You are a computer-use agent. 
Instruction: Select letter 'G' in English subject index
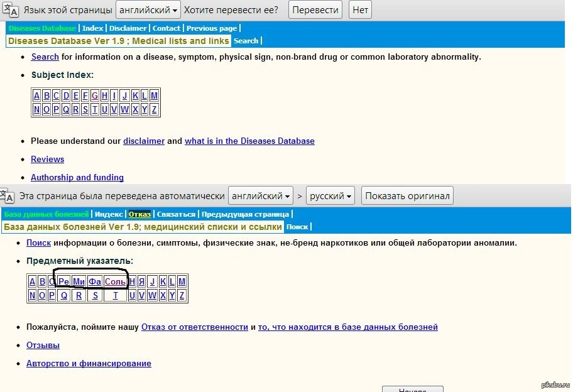pos(94,96)
